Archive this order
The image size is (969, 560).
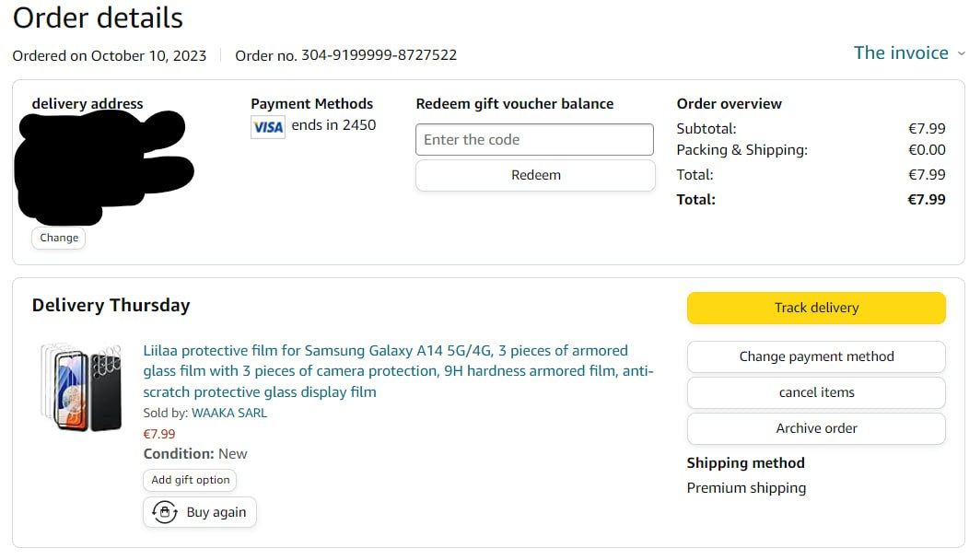click(816, 428)
